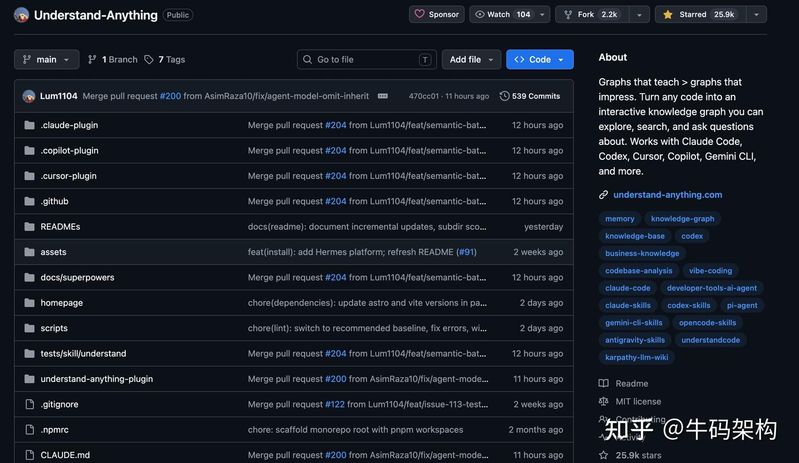The image size is (799, 463).
Task: Click file icon beside .gitignore
Action: tap(30, 404)
